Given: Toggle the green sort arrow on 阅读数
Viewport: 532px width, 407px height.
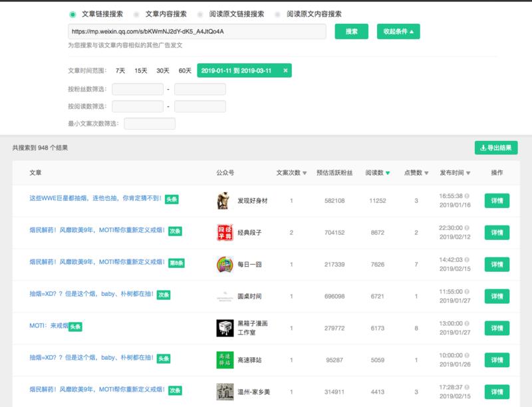Looking at the screenshot, I should click(388, 172).
